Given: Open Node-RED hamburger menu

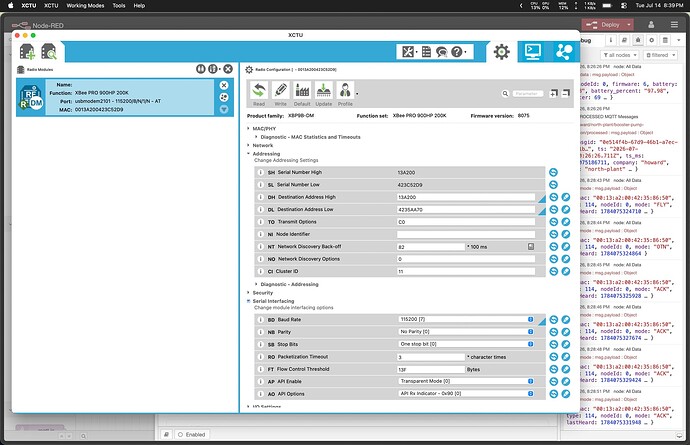Looking at the screenshot, I should point(674,25).
